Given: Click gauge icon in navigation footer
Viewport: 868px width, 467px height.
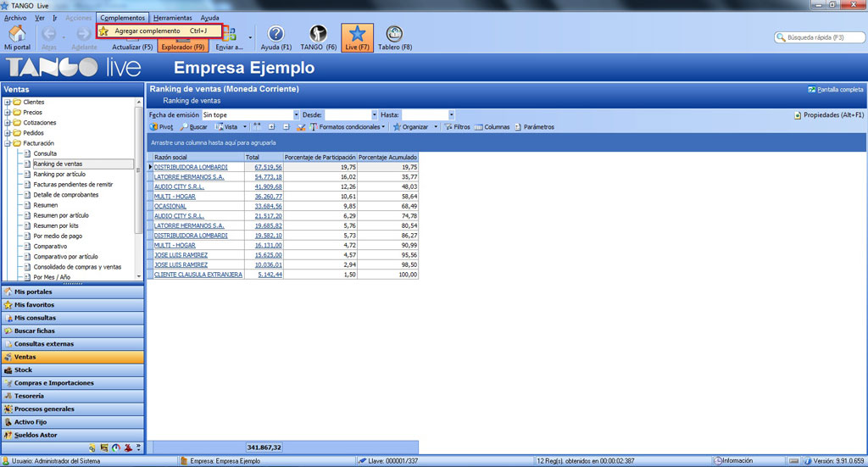Looking at the screenshot, I should click(115, 448).
